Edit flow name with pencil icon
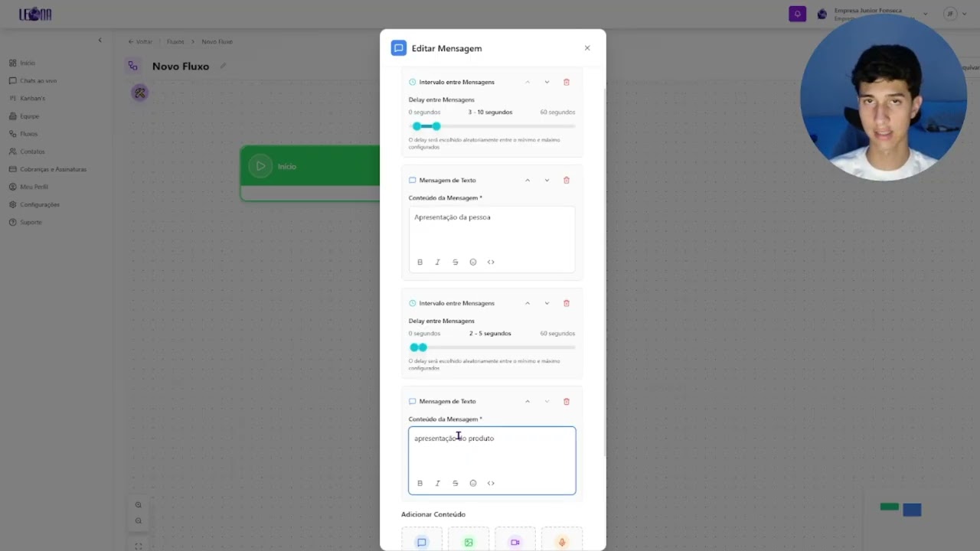 pyautogui.click(x=223, y=66)
